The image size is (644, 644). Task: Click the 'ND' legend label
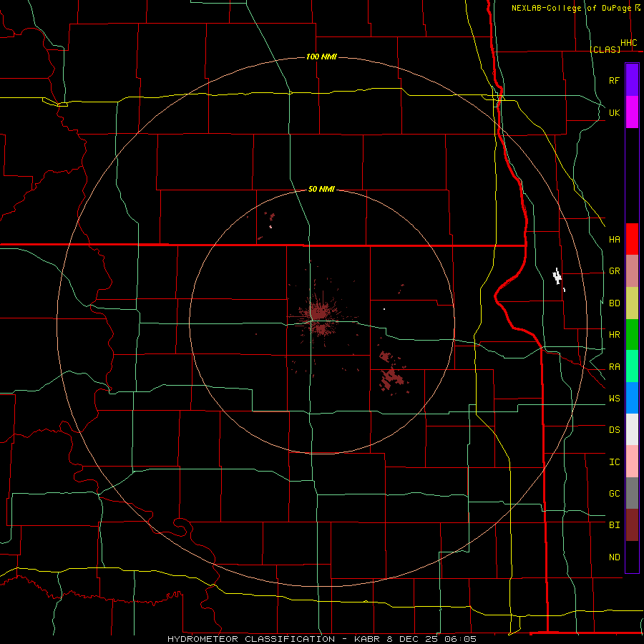615,557
